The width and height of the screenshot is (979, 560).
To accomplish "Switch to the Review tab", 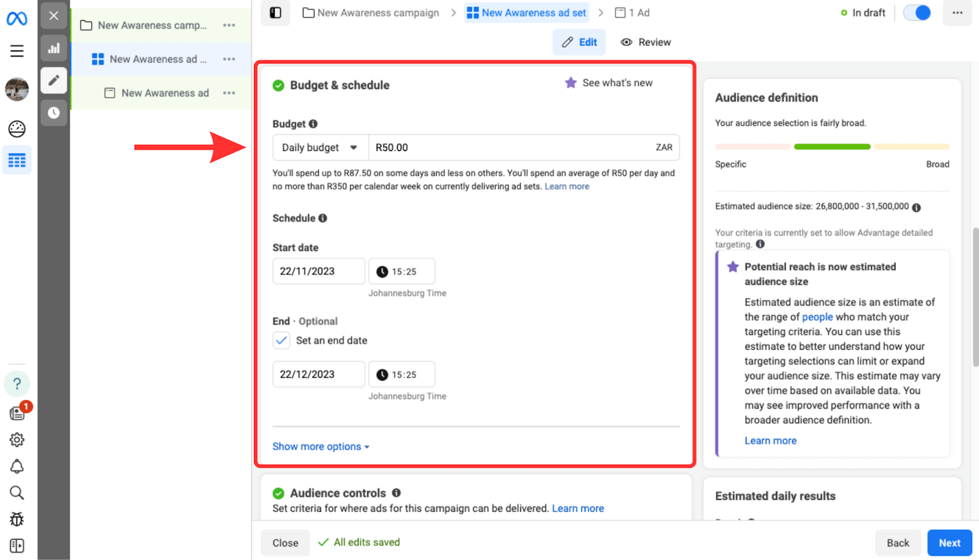I will coord(646,42).
